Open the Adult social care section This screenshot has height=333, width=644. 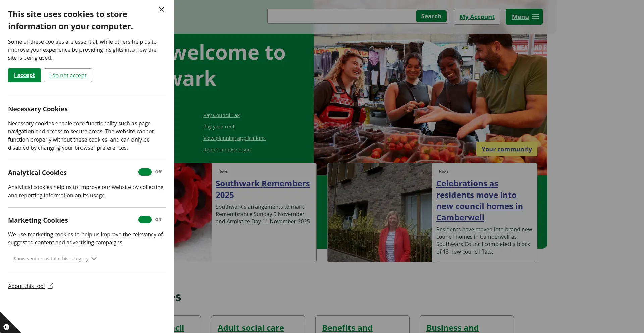251,328
